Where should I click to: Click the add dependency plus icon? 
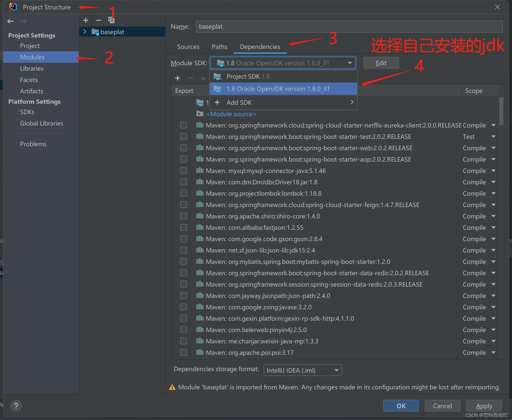tap(177, 78)
